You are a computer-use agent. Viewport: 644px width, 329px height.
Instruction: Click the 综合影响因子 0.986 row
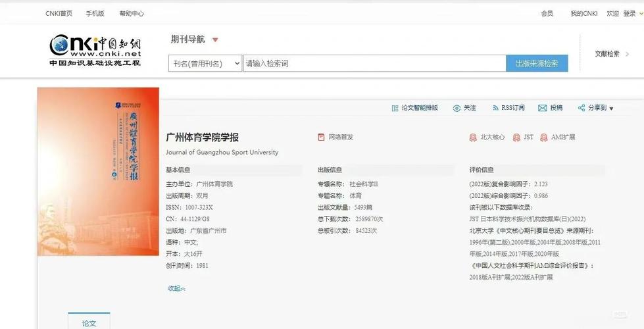coord(508,195)
